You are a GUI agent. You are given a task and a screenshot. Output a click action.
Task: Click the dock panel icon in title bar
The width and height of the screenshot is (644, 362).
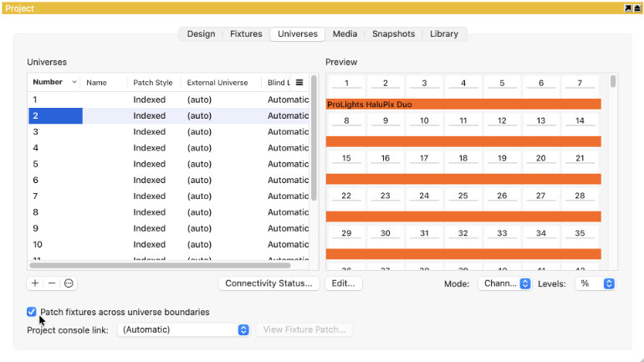point(637,8)
